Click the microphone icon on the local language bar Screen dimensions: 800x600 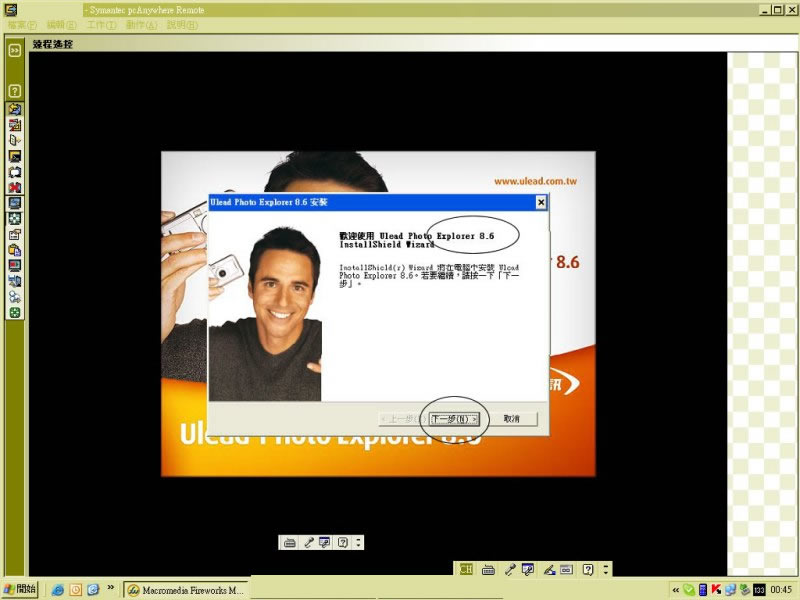(510, 569)
